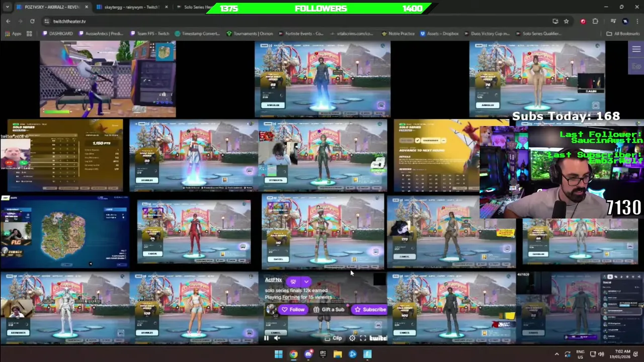Click the purple icon beside ActFNx name
The height and width of the screenshot is (362, 644).
(x=293, y=282)
